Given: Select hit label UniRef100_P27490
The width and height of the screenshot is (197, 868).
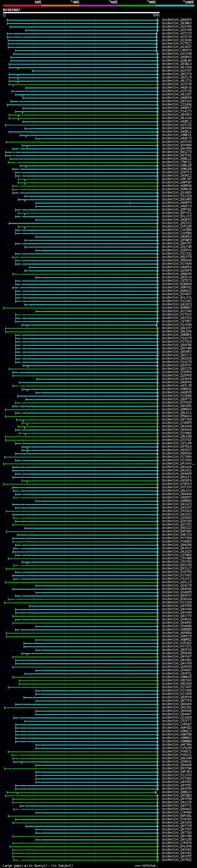Looking at the screenshot, I should pos(177,457).
